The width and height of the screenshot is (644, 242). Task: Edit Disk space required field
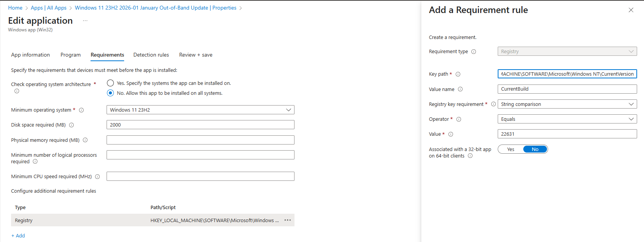point(201,125)
